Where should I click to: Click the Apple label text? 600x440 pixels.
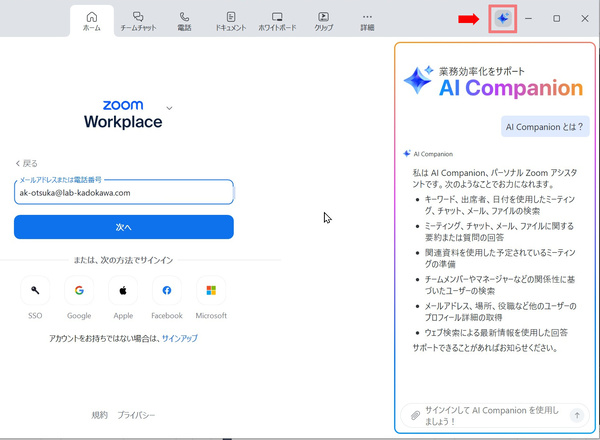[123, 316]
